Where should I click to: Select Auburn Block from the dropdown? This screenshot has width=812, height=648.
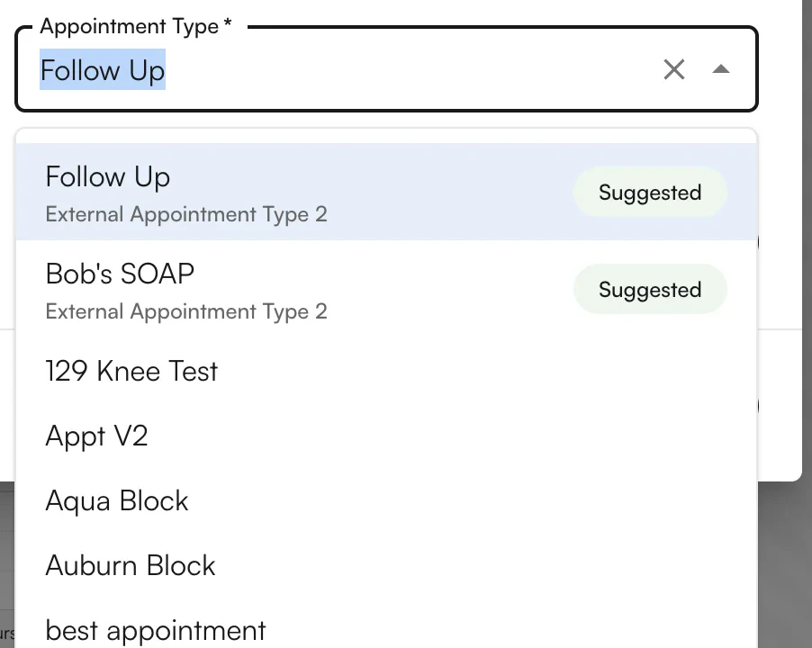point(130,565)
